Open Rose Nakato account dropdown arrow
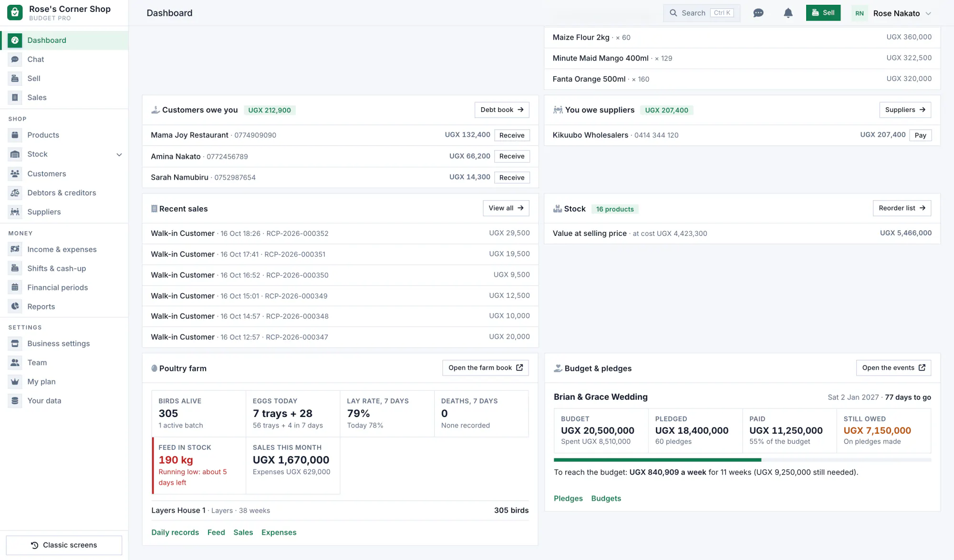954x560 pixels. coord(928,13)
